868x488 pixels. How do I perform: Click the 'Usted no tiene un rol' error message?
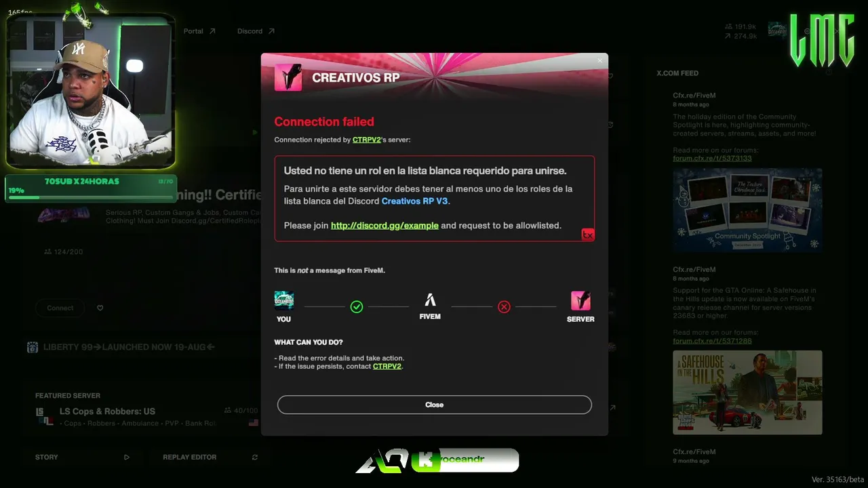tap(425, 171)
